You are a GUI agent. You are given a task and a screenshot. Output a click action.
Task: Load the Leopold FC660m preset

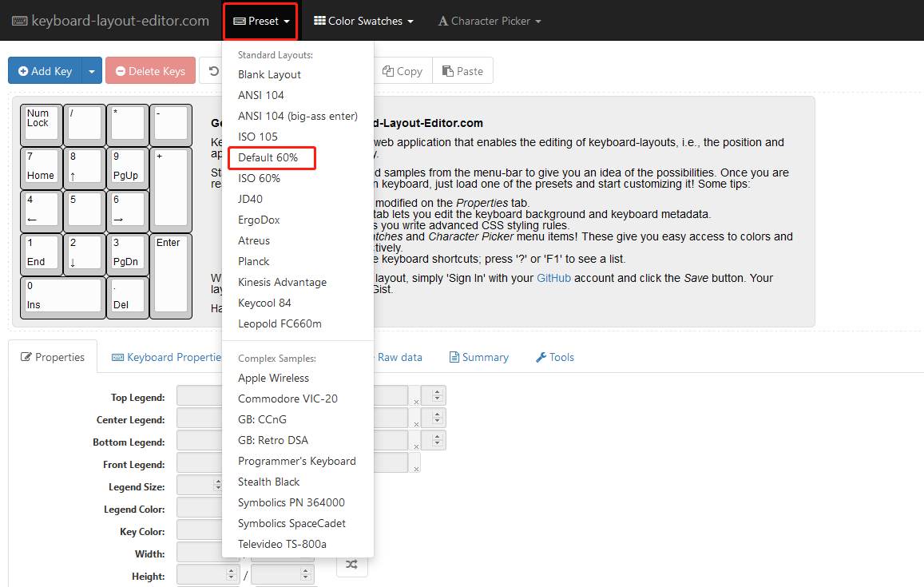pyautogui.click(x=280, y=323)
